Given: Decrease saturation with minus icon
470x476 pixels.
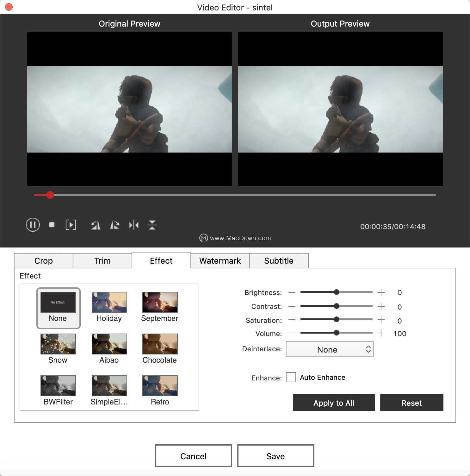Looking at the screenshot, I should [292, 320].
